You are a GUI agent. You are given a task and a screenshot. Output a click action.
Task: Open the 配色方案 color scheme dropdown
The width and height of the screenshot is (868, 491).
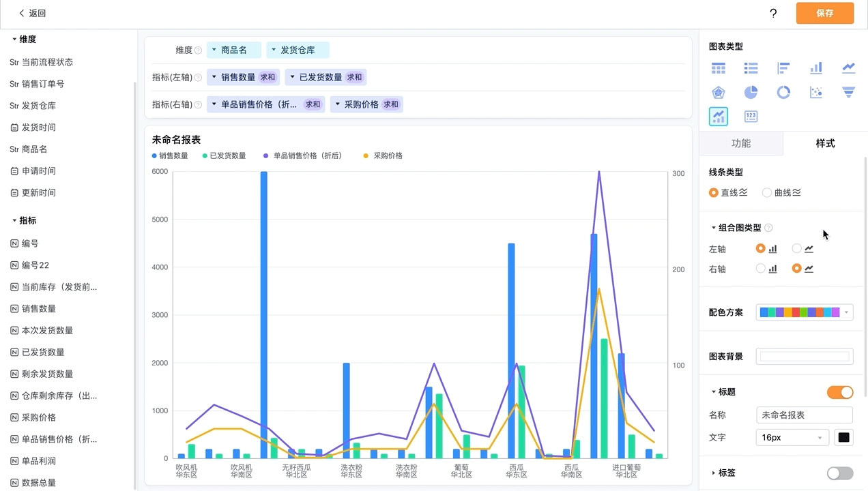pyautogui.click(x=805, y=312)
